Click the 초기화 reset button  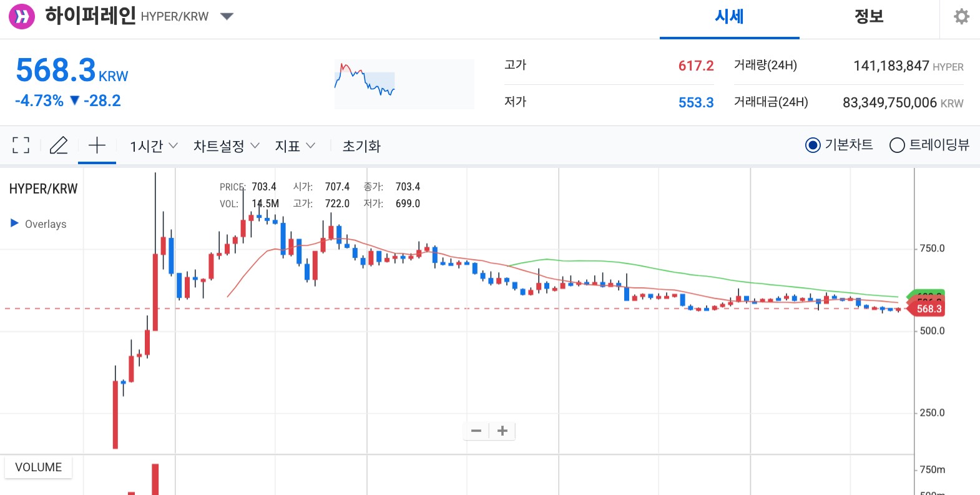[361, 146]
